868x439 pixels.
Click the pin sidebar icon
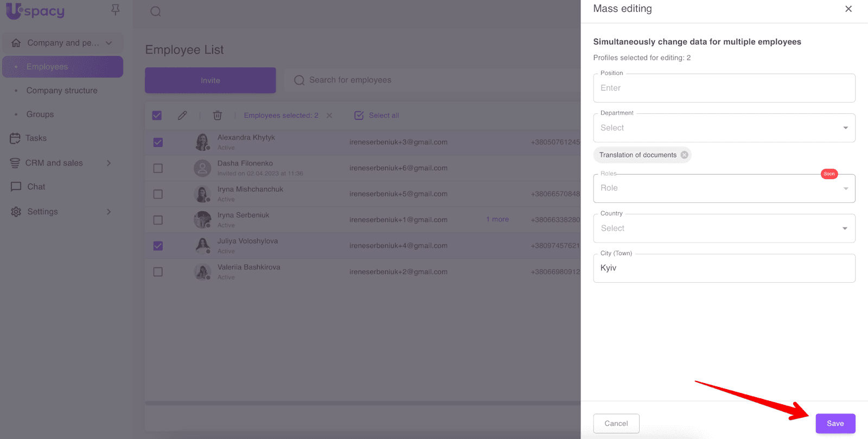point(115,10)
